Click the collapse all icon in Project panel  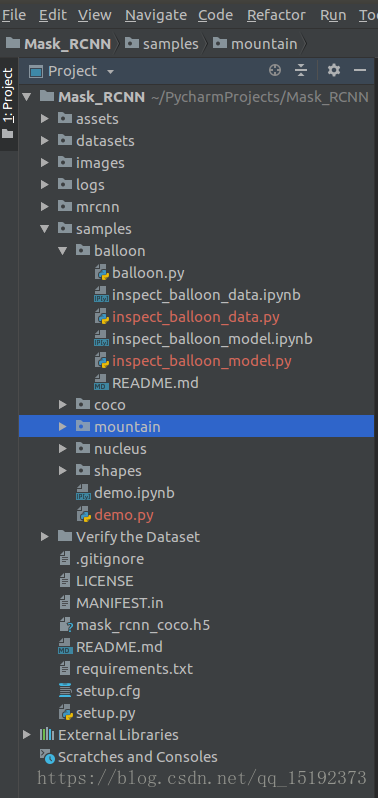(x=301, y=70)
